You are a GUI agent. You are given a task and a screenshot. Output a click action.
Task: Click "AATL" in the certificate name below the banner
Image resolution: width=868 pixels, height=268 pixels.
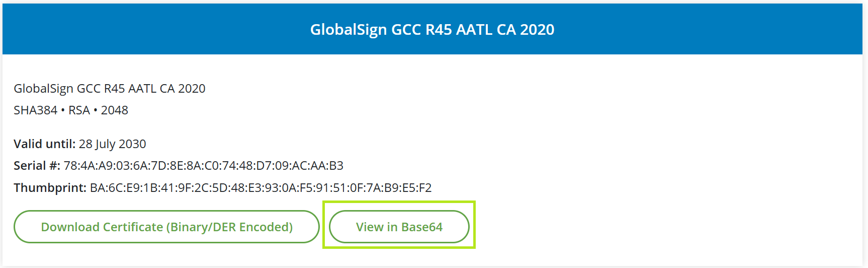point(142,89)
